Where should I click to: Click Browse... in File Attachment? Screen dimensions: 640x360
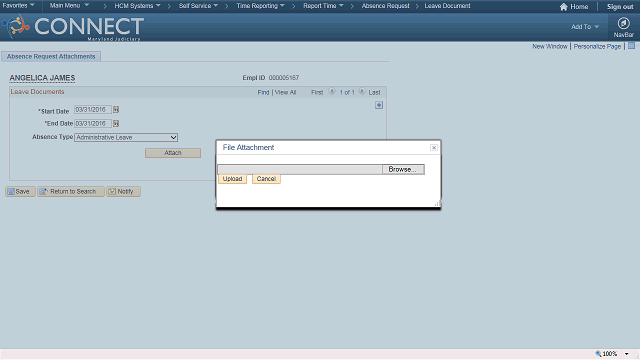(403, 169)
